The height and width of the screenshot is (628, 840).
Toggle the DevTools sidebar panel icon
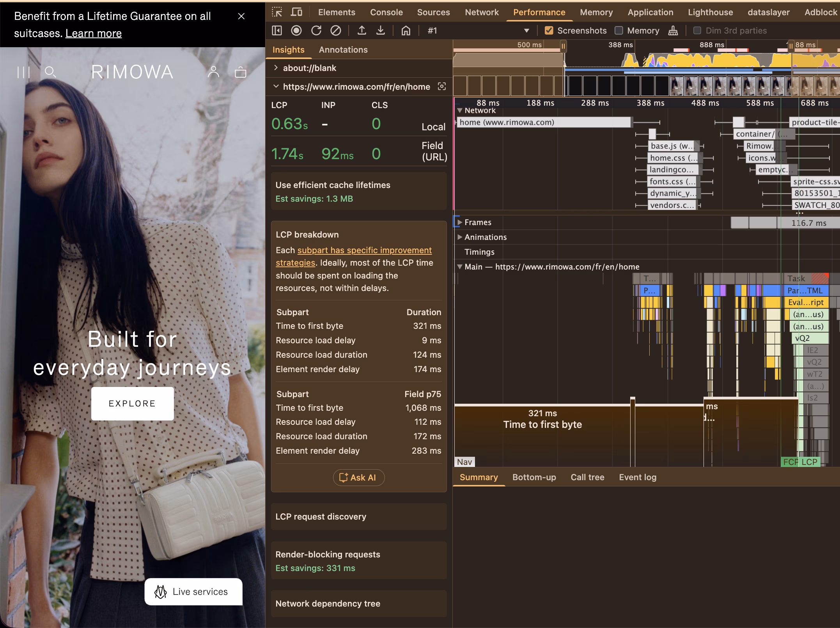276,30
